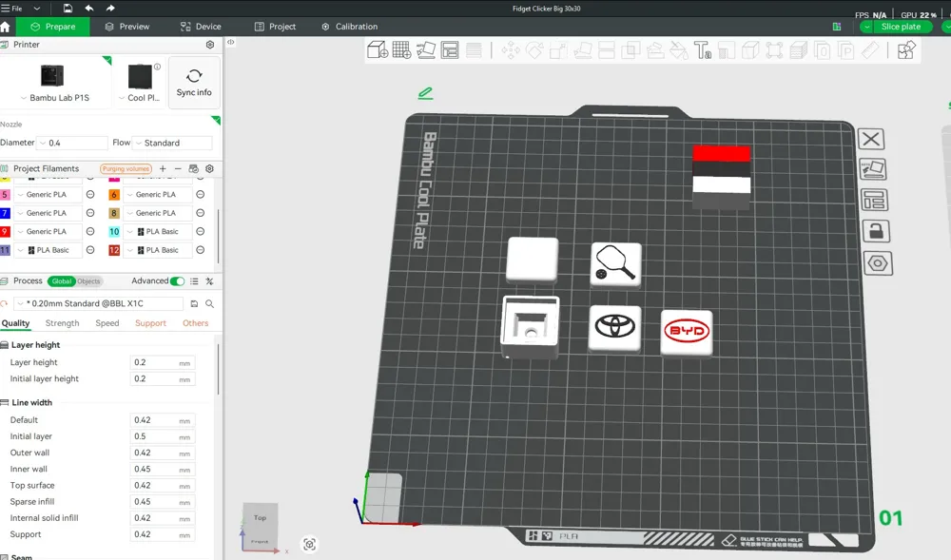The image size is (951, 560).
Task: Open plate settings hexagon icon
Action: (x=878, y=263)
